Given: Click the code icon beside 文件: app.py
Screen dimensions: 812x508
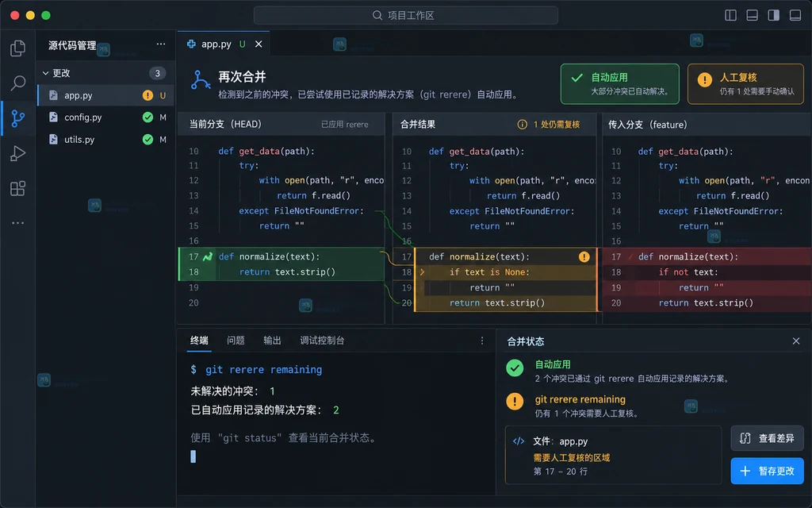Looking at the screenshot, I should pyautogui.click(x=519, y=441).
